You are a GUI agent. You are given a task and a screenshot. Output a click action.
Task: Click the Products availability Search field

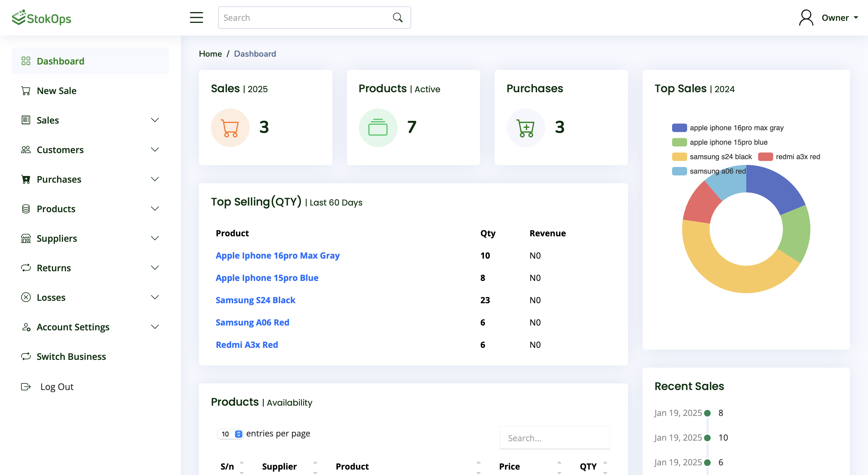click(554, 438)
